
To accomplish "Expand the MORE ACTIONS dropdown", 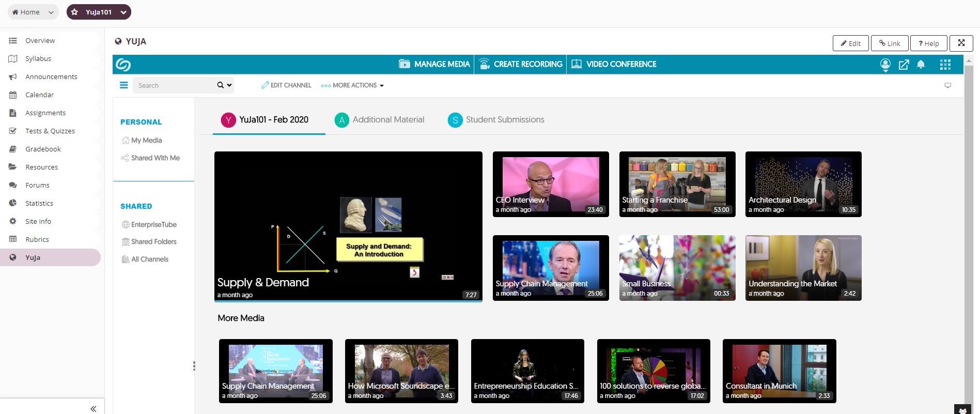I will coord(352,85).
